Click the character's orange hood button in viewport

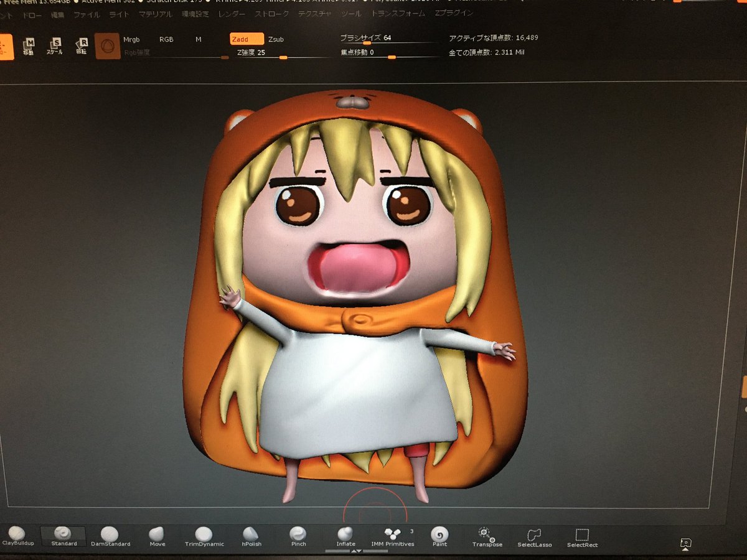[x=360, y=320]
